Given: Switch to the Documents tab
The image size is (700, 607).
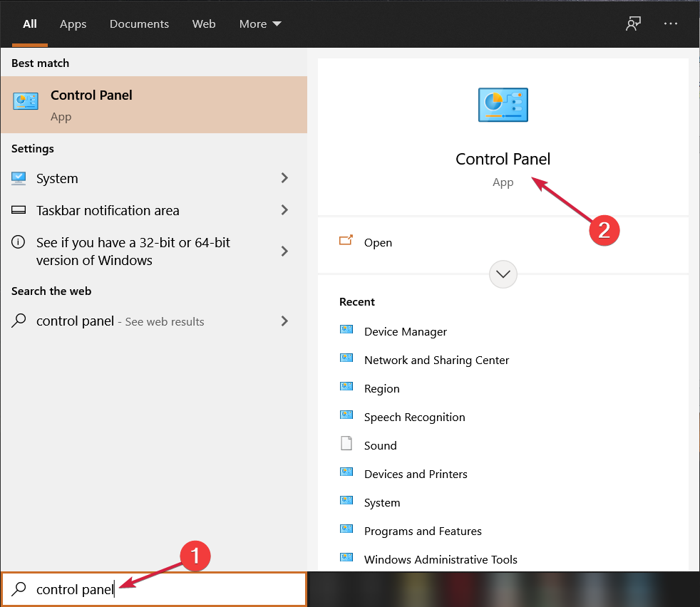Looking at the screenshot, I should [x=139, y=24].
